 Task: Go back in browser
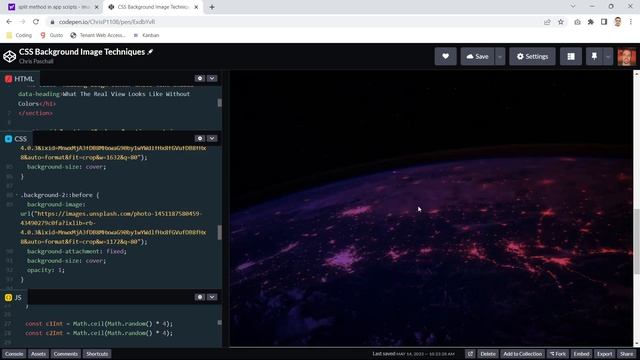coord(9,22)
